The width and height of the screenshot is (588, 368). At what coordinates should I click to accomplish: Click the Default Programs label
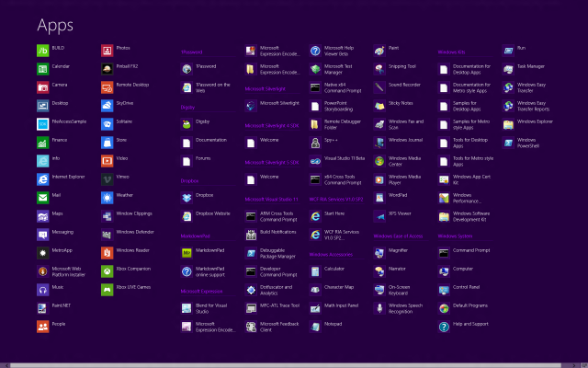pyautogui.click(x=469, y=305)
